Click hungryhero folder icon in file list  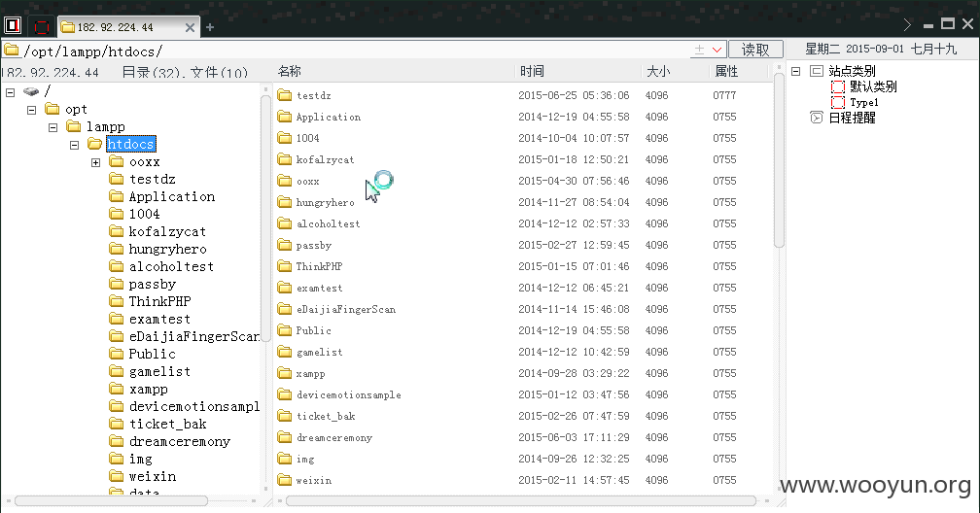pos(284,202)
